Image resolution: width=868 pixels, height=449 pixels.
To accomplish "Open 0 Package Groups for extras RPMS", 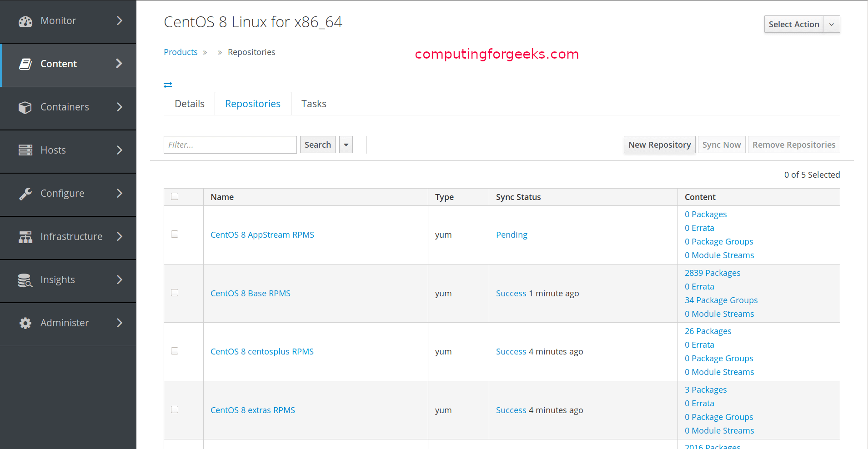I will (719, 417).
